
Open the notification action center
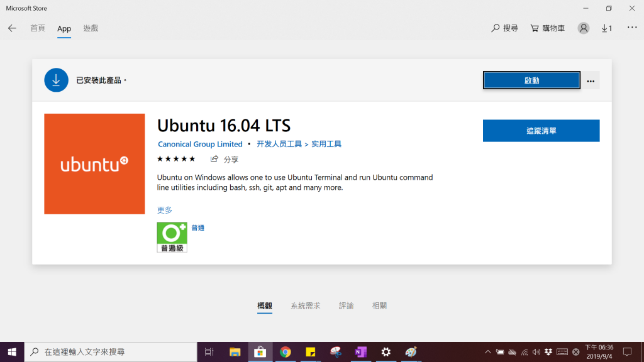627,352
